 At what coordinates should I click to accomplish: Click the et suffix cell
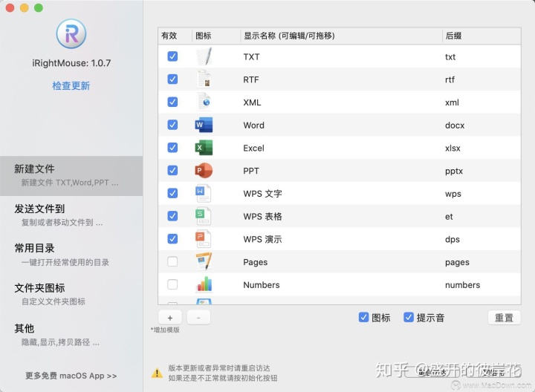(x=449, y=217)
